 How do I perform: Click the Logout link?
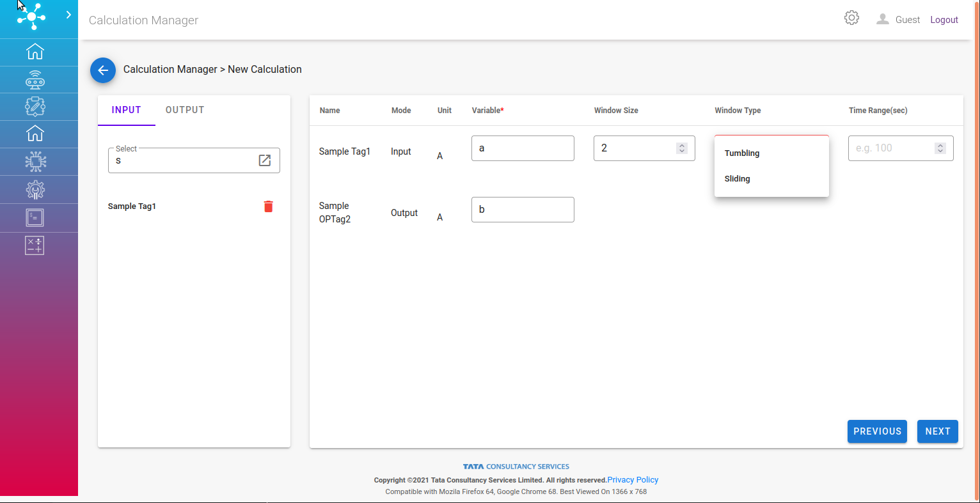[944, 20]
